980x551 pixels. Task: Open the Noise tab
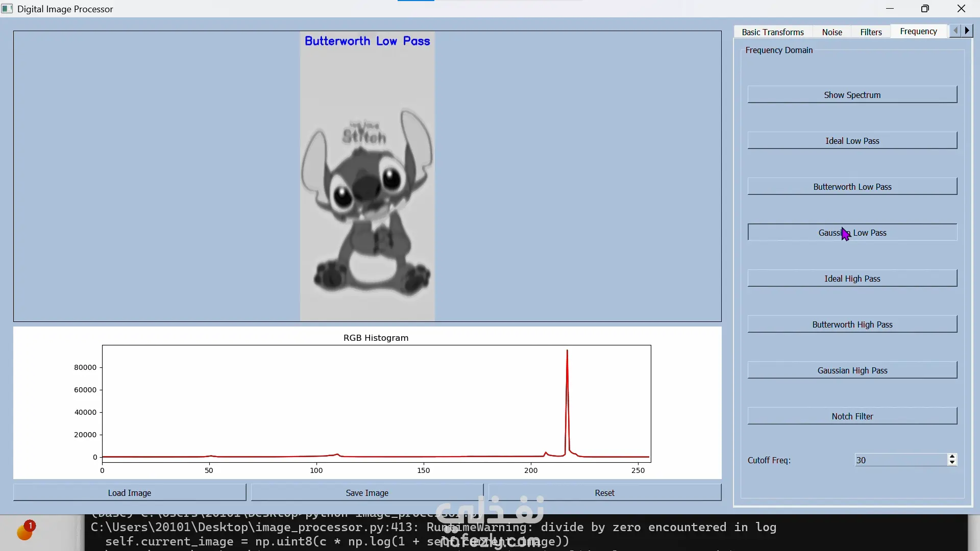click(831, 32)
